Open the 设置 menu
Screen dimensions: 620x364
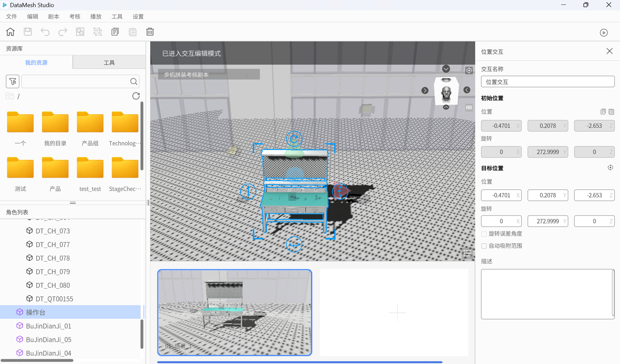coord(138,16)
